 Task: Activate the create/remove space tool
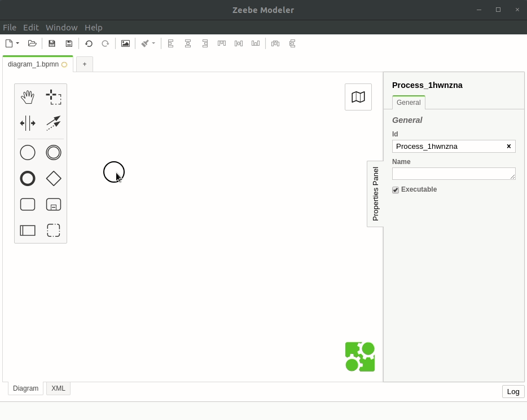tap(28, 123)
